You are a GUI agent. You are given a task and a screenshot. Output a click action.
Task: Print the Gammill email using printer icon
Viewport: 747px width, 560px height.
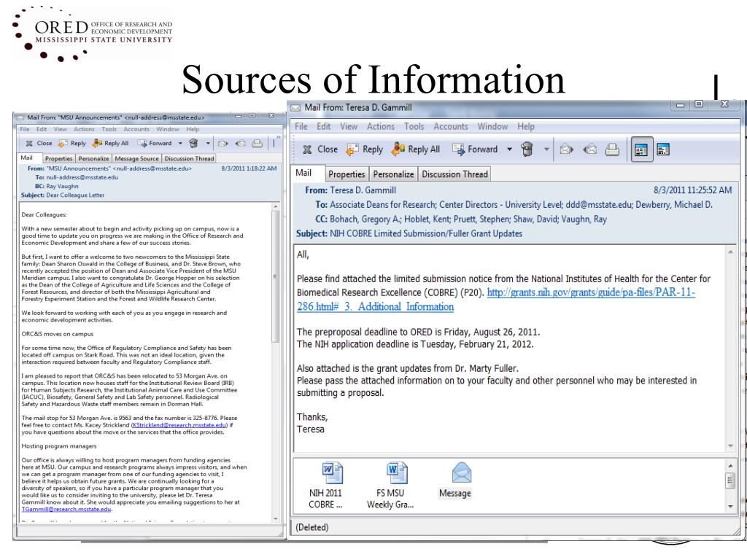point(612,149)
